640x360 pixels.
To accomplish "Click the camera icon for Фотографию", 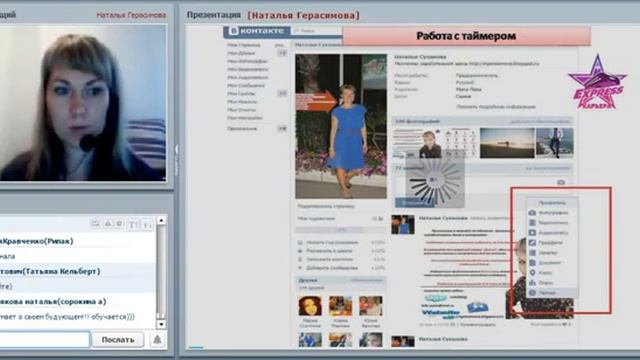I will [532, 213].
